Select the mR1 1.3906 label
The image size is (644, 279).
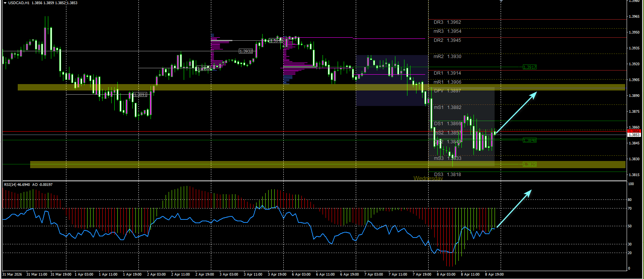click(447, 82)
